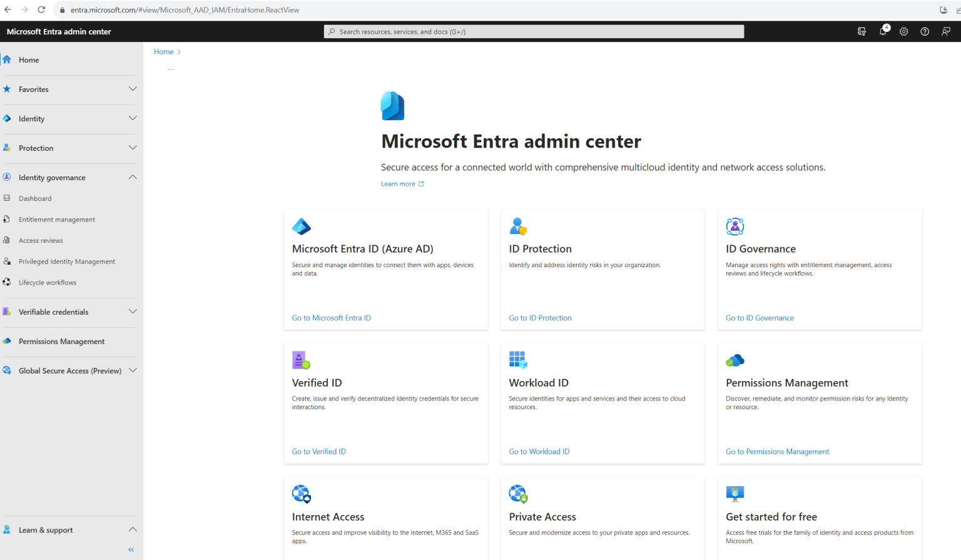Expand the Global Secure Access (Preview) section
961x560 pixels.
132,370
